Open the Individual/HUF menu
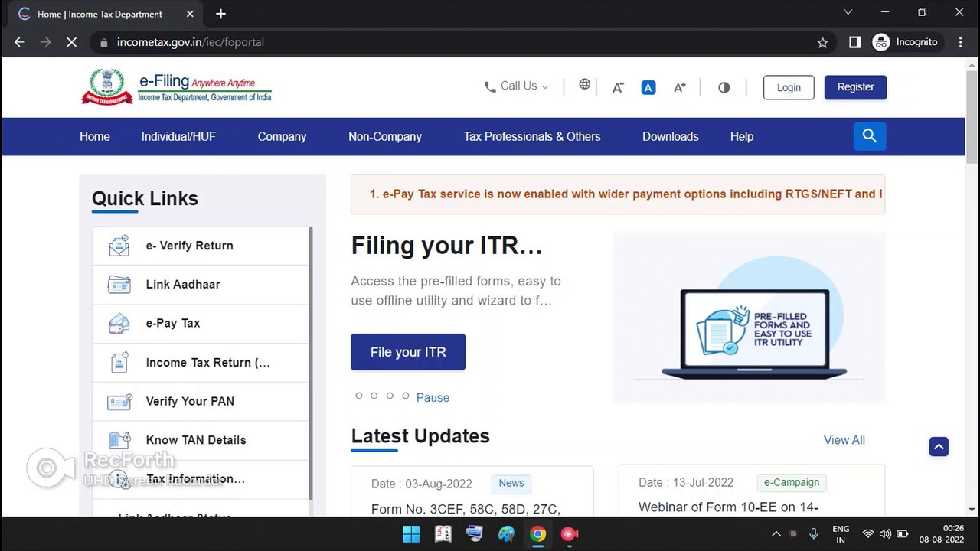980x551 pixels. pyautogui.click(x=178, y=136)
